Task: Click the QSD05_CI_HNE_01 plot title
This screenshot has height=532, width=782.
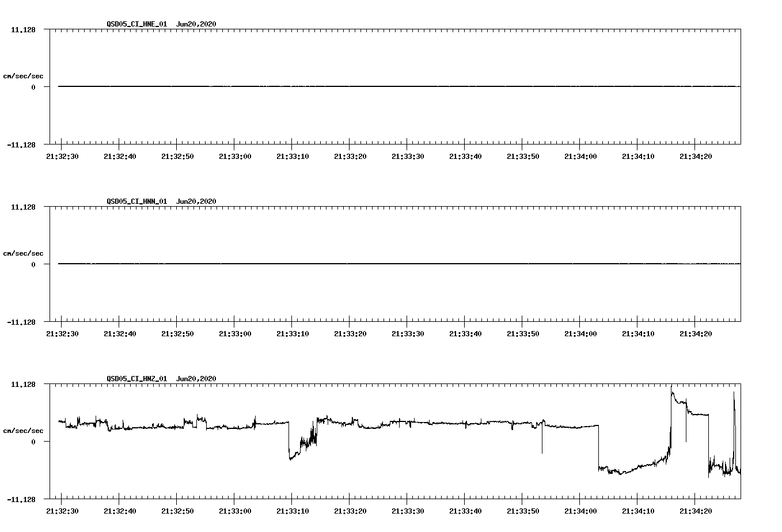Action: pos(161,24)
